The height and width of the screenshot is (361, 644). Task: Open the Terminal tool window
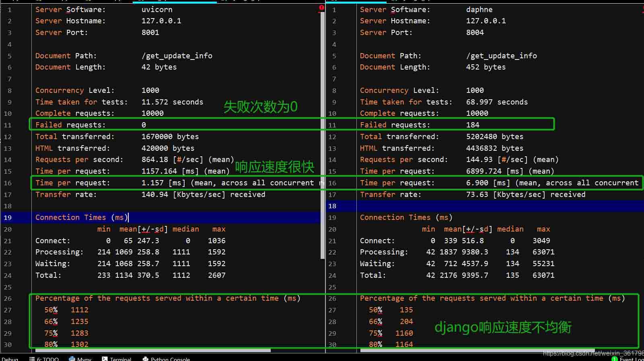click(117, 359)
